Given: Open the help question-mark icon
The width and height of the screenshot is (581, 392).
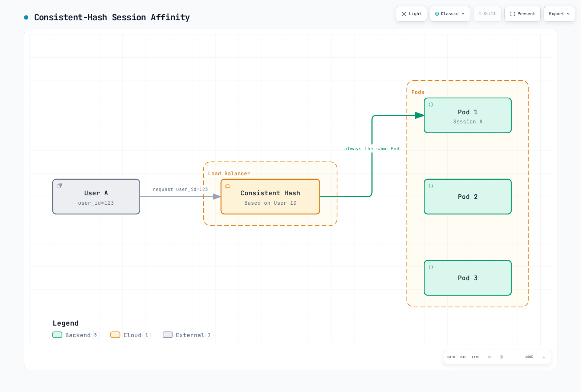Looking at the screenshot, I should (x=501, y=357).
